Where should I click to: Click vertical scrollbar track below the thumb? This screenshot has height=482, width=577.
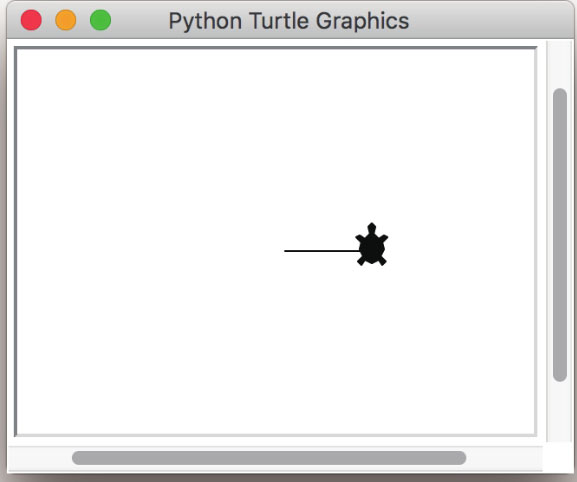(560, 412)
